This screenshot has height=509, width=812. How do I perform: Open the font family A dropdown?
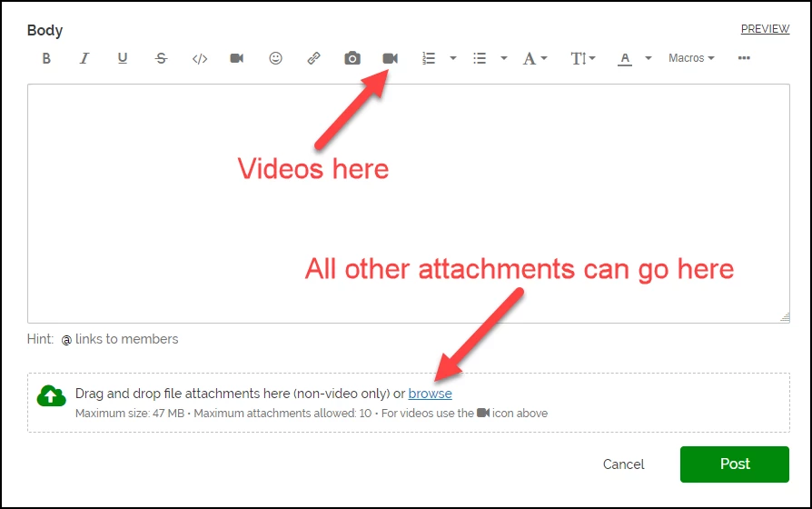click(535, 58)
